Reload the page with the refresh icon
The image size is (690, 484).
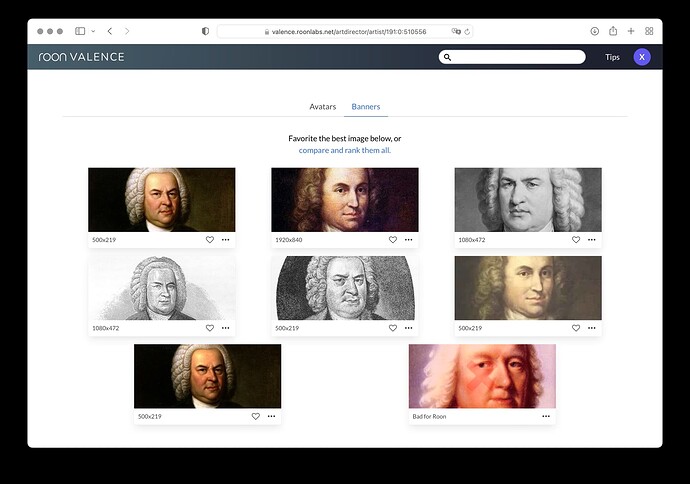pyautogui.click(x=467, y=32)
